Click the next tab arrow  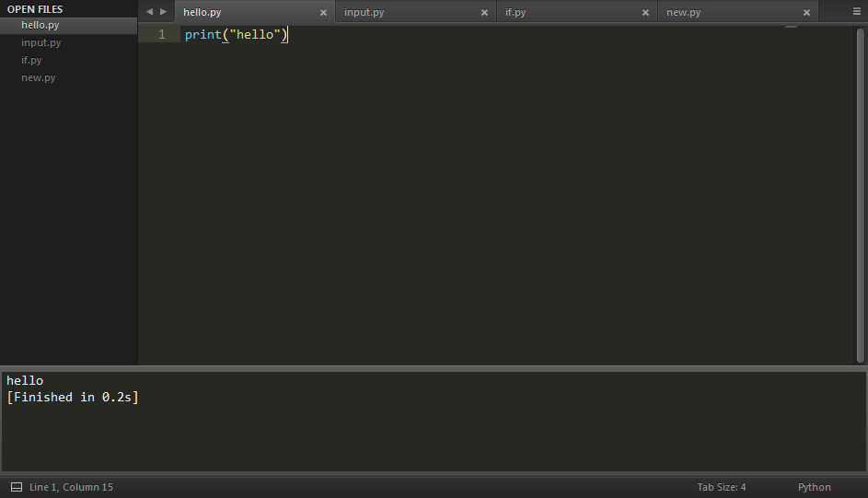pos(164,12)
